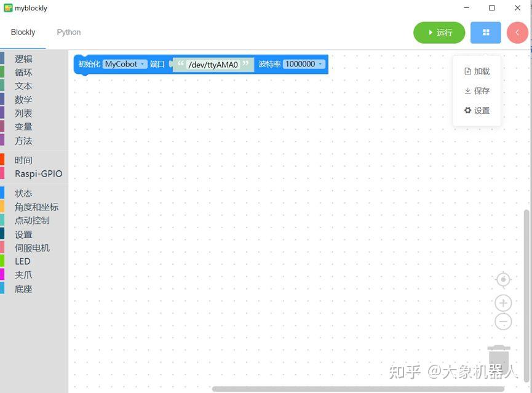
Task: Click the myblockly icon in the title bar
Action: [x=7, y=9]
